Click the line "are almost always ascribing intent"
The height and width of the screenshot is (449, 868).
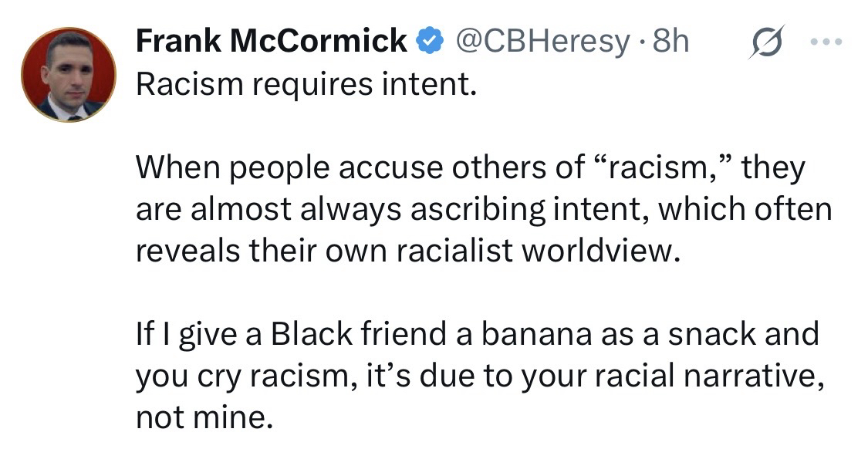click(484, 208)
